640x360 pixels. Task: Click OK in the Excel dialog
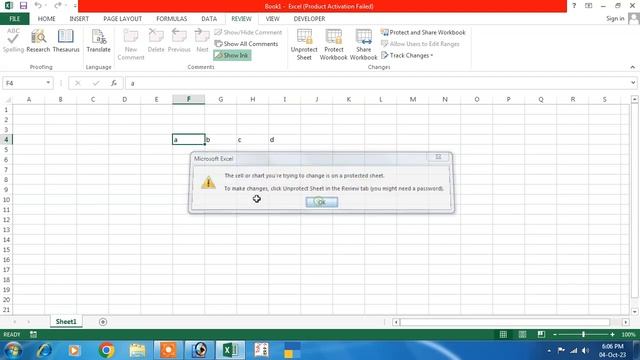tap(322, 202)
